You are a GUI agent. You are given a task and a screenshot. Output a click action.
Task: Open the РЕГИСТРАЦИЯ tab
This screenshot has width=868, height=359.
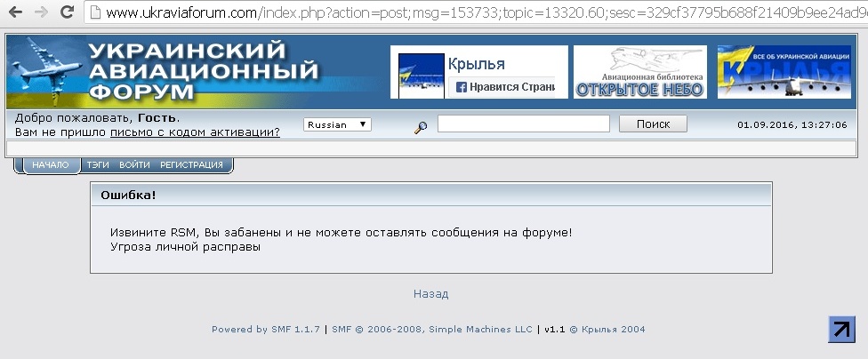coord(191,165)
